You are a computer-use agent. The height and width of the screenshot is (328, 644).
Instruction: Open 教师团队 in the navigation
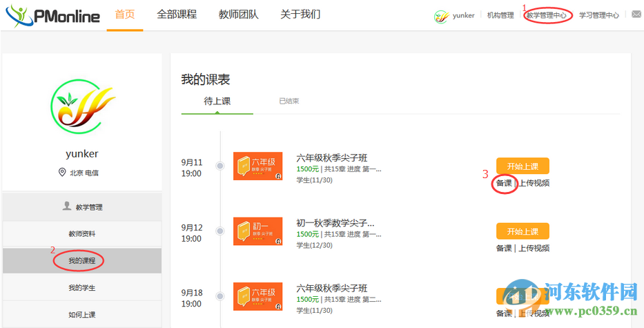[x=239, y=15]
